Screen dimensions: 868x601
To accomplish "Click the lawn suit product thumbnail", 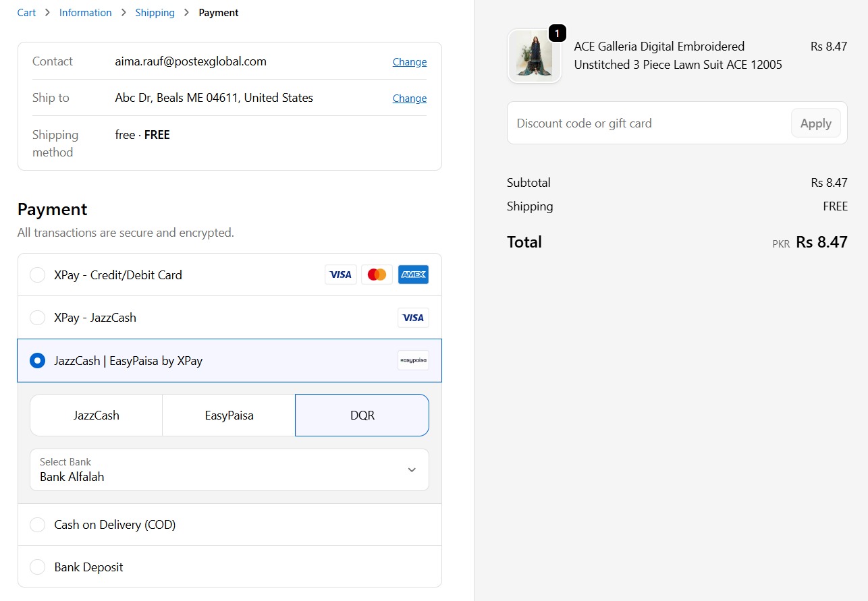I will tap(535, 56).
